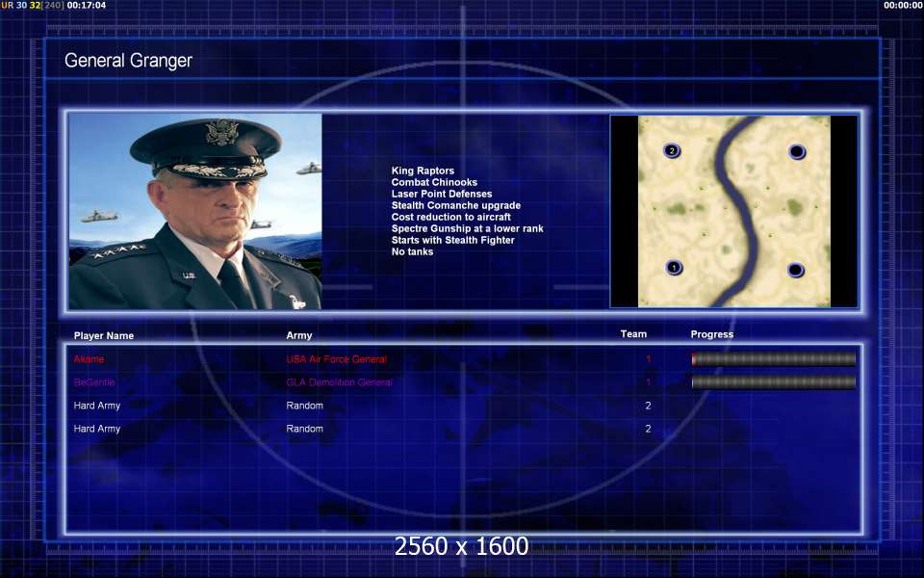Select the unnumbered lower-right minimap start marker
Viewport: 924px width, 578px height.
click(796, 270)
